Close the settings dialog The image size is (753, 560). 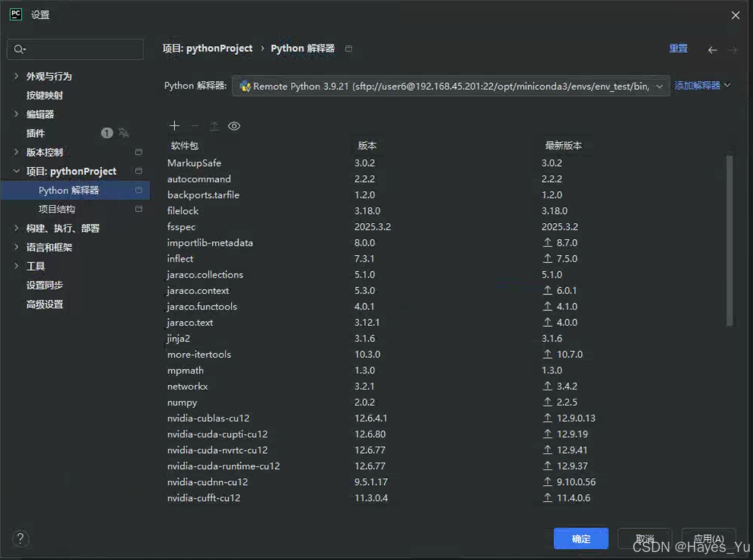(x=735, y=15)
